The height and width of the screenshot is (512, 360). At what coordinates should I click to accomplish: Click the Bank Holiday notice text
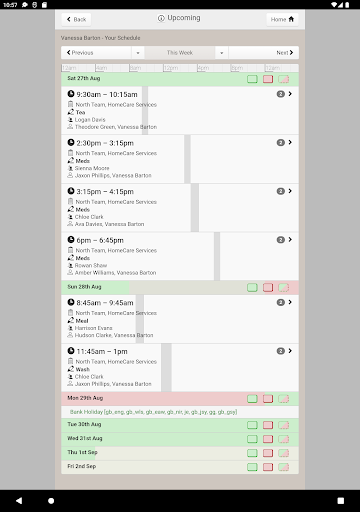click(x=153, y=412)
